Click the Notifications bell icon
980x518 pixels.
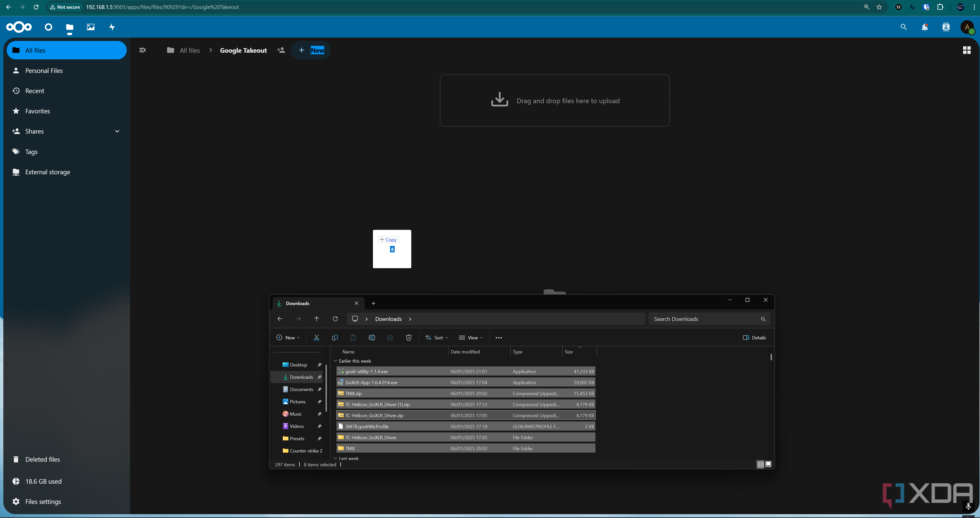coord(924,27)
